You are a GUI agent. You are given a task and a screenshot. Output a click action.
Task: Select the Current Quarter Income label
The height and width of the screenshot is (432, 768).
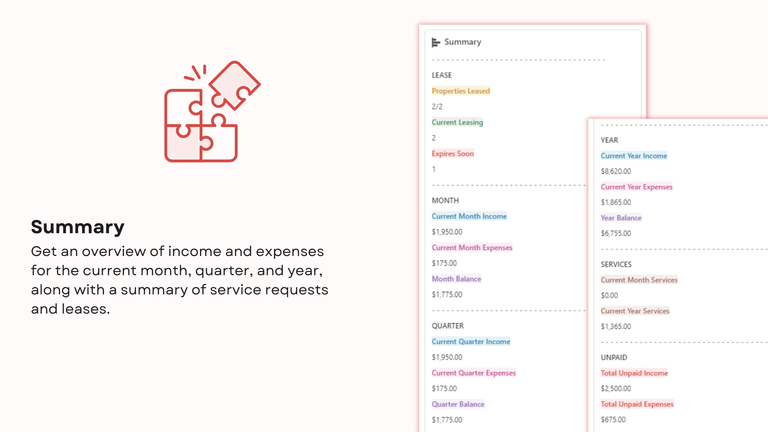tap(471, 342)
